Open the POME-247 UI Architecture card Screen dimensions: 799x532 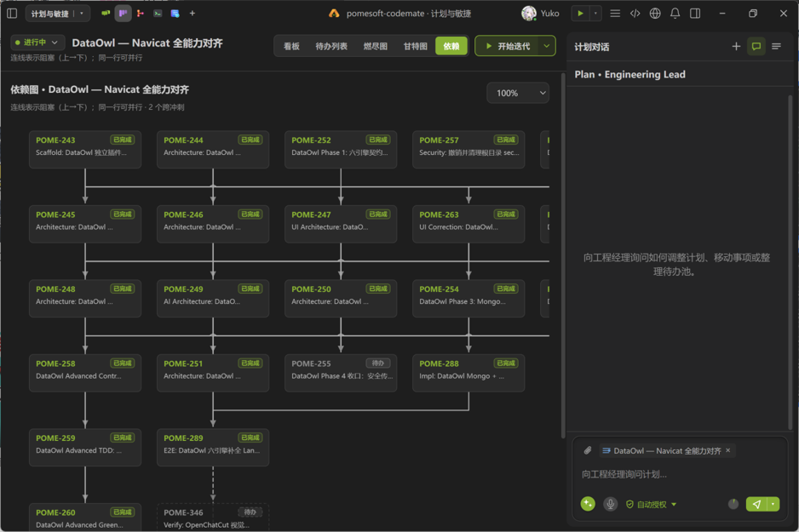[341, 224]
